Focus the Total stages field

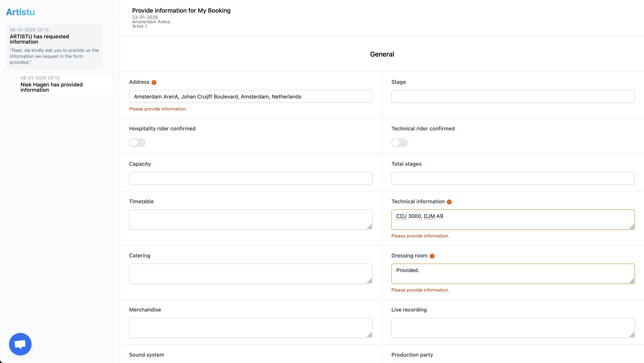[513, 178]
